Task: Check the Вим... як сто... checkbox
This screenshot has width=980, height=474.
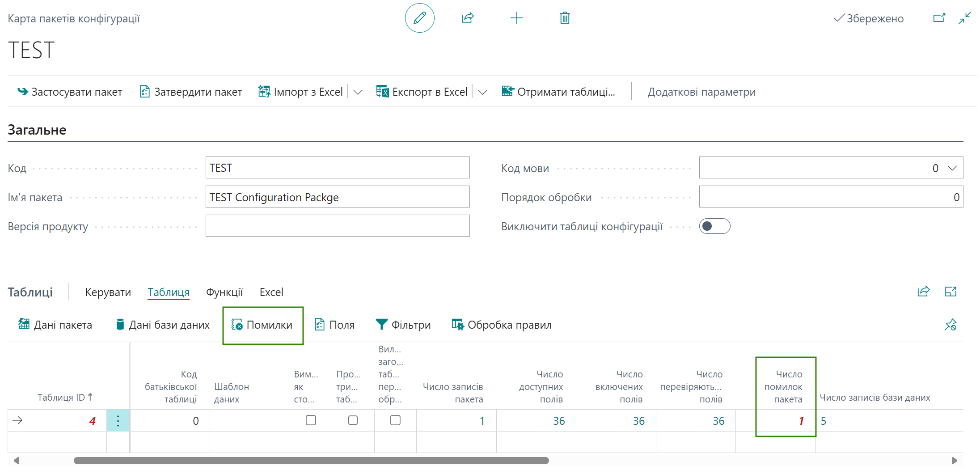Action: pyautogui.click(x=311, y=420)
